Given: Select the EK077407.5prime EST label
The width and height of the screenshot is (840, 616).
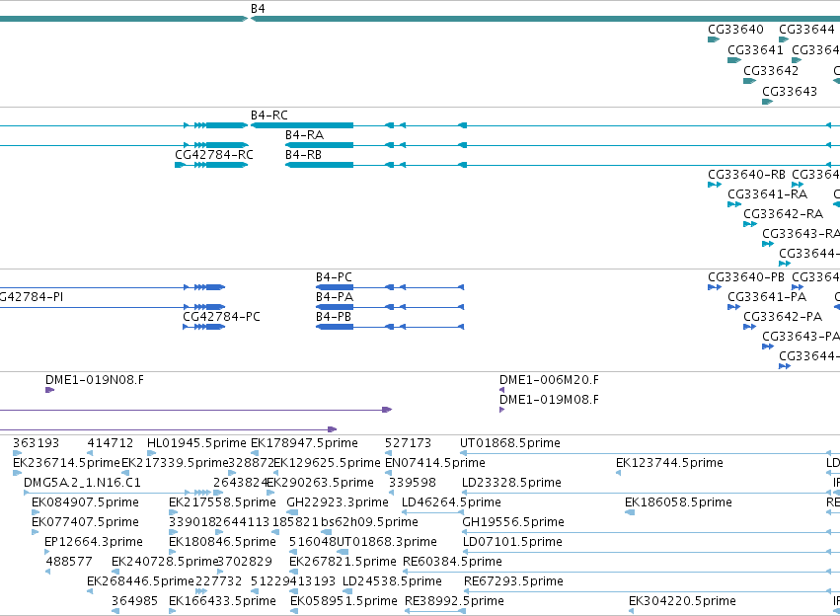Looking at the screenshot, I should (85, 523).
